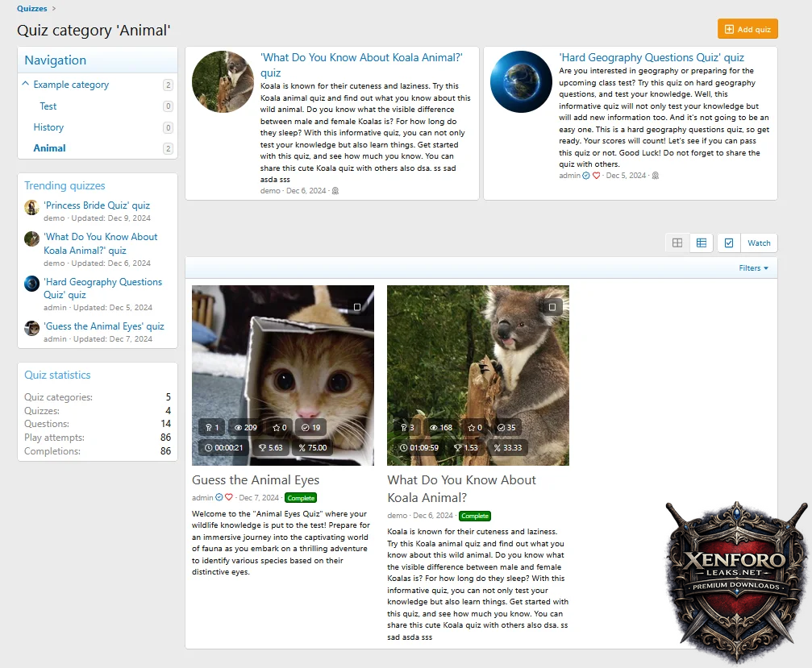Tick the select checkbox on koala quiz image

coord(552,307)
